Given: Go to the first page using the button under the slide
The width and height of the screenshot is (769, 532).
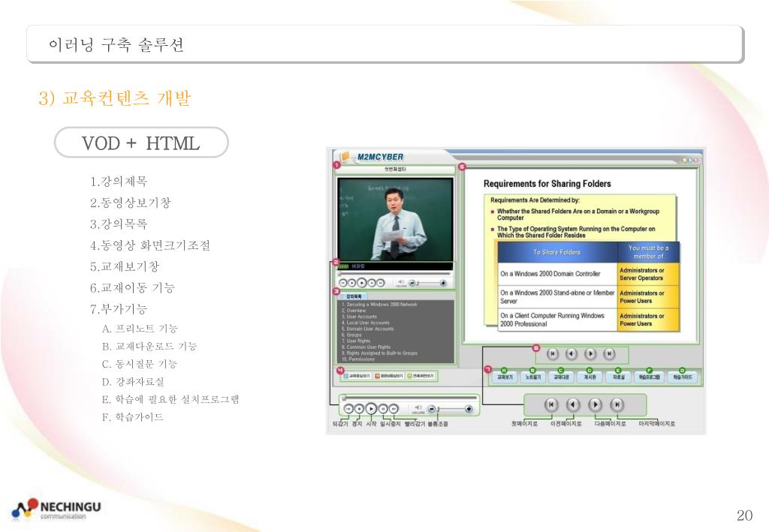Looking at the screenshot, I should pyautogui.click(x=553, y=353).
